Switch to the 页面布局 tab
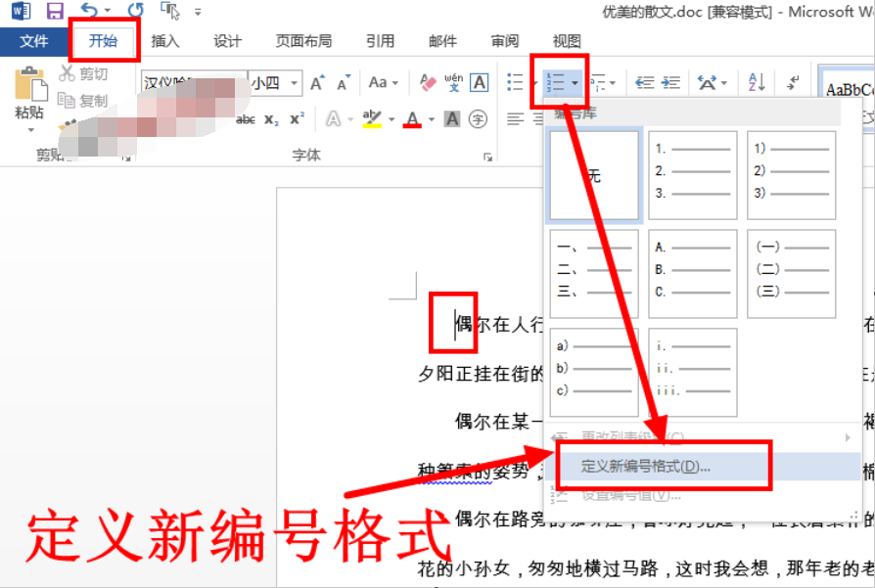The image size is (875, 588). click(x=303, y=41)
